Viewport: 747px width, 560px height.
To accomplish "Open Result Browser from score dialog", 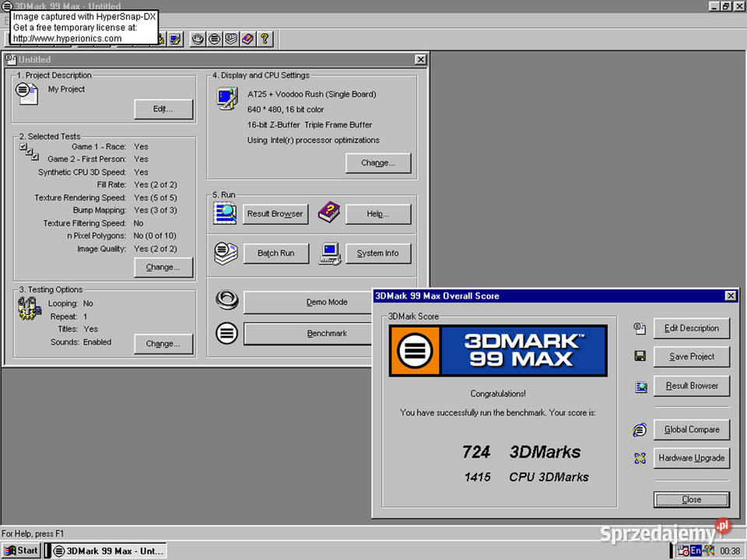I will [691, 386].
